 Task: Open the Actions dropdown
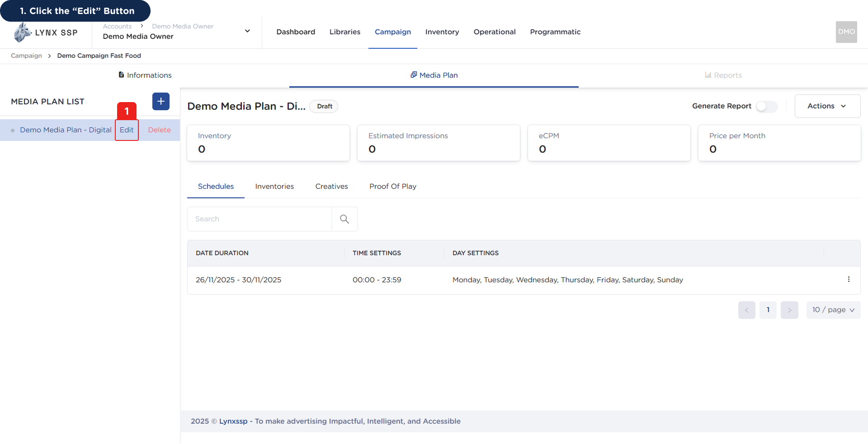pos(827,106)
